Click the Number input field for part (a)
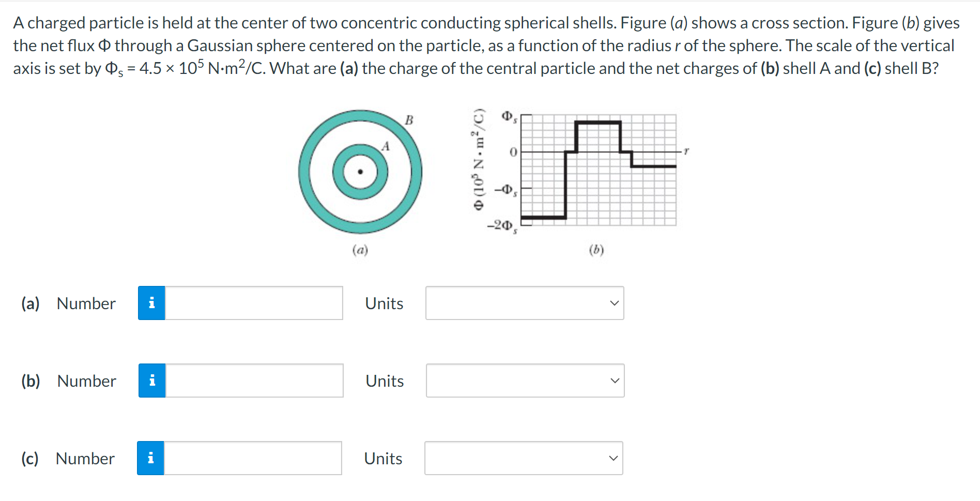Screen dimensions: 980x501 click(x=253, y=303)
